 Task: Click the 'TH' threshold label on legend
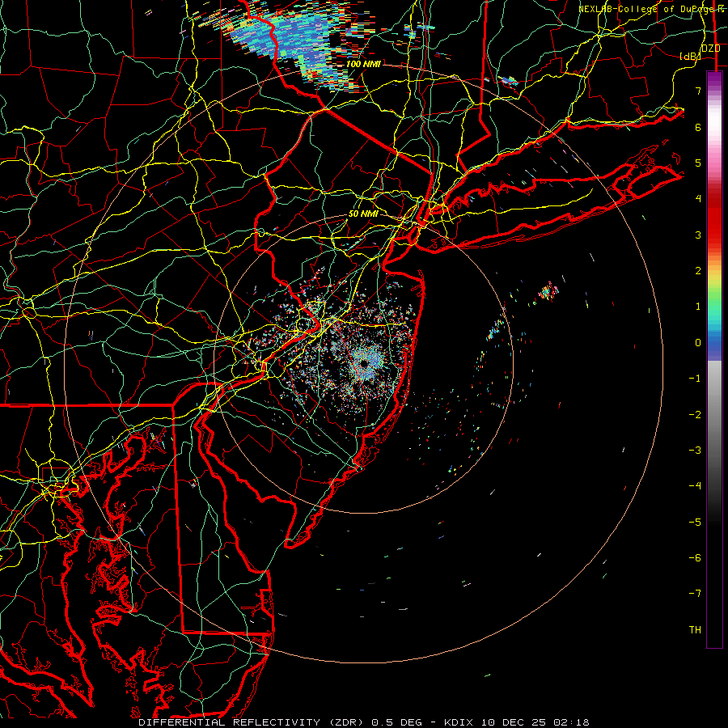(695, 630)
